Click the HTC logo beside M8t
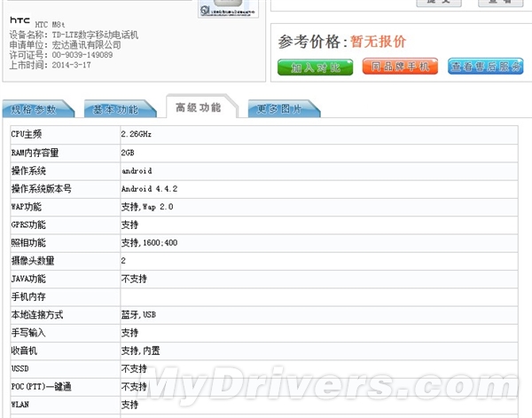Screen dimensions: 532x418 pos(20,20)
